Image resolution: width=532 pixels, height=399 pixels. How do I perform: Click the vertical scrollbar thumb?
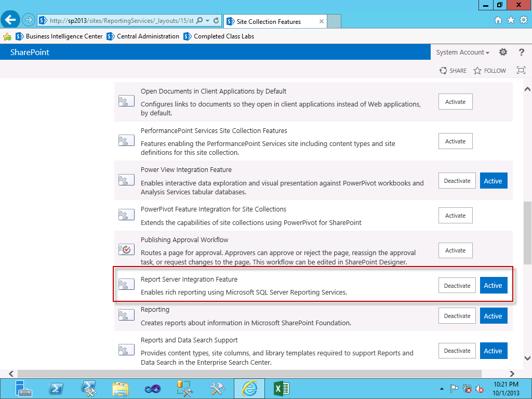point(527,233)
